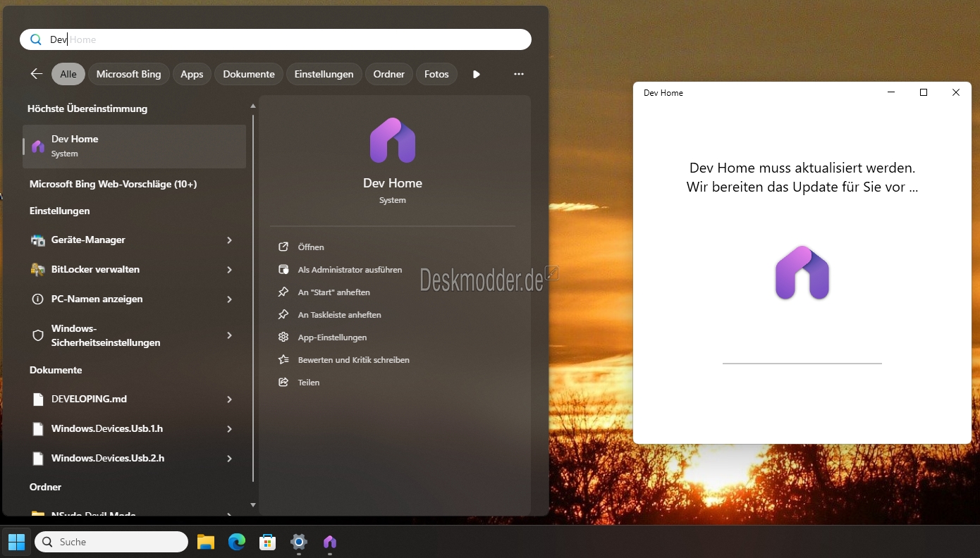
Task: Open Microsoft Store from the taskbar
Action: click(x=268, y=542)
